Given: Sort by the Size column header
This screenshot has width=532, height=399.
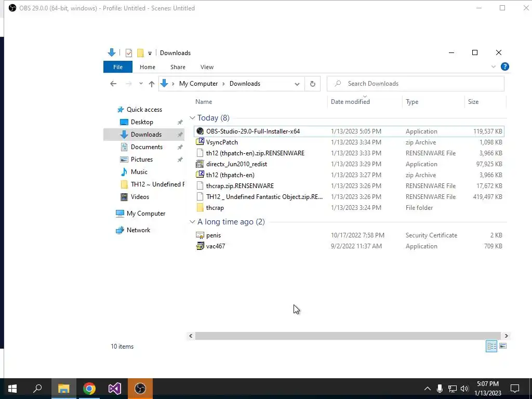Looking at the screenshot, I should click(473, 101).
